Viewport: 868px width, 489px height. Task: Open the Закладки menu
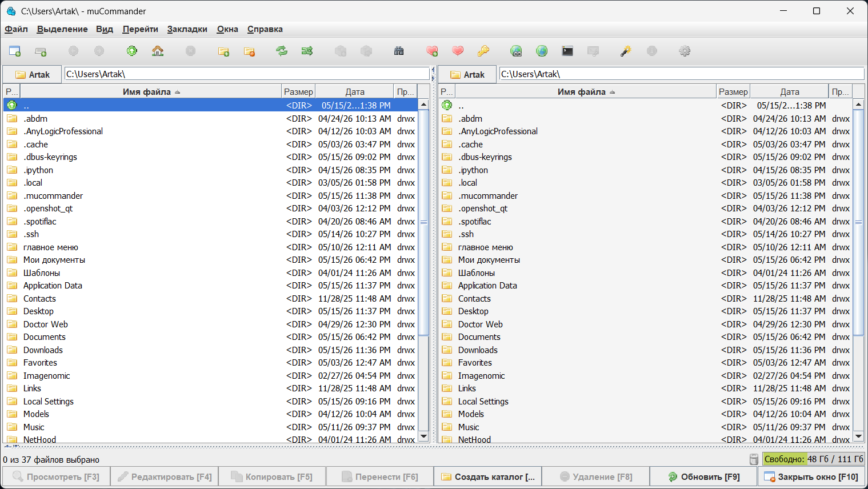tap(187, 29)
